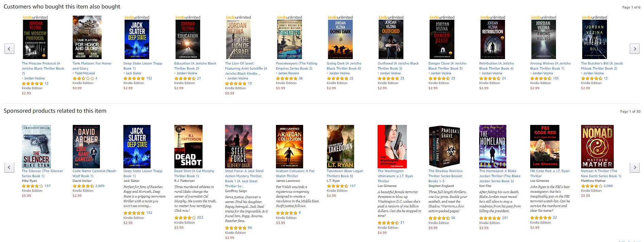Click the left arrow in the sponsored products carousel

point(9,167)
